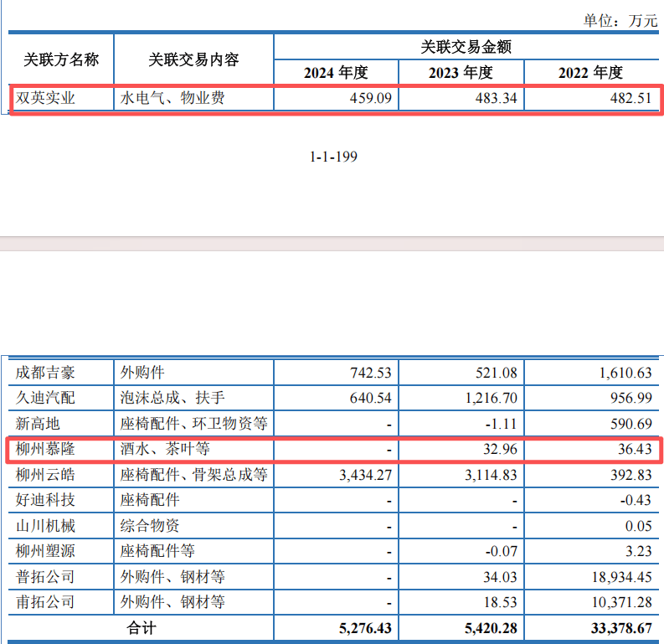
Task: Select the 2024 年度 column header
Action: 336,73
